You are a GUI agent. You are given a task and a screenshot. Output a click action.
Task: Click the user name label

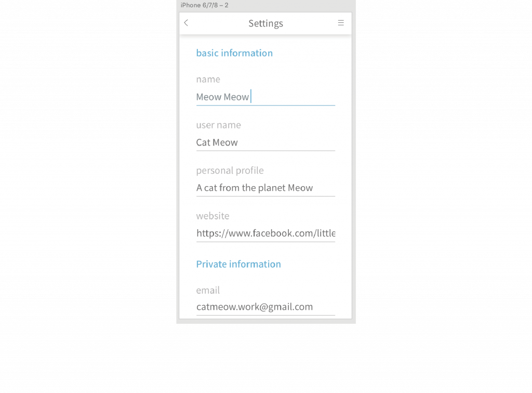pos(219,125)
